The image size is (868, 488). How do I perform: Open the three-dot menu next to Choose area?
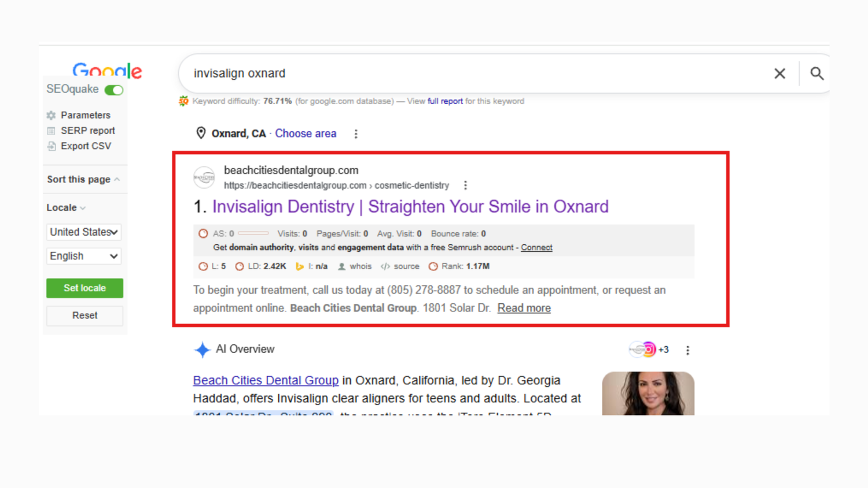356,134
